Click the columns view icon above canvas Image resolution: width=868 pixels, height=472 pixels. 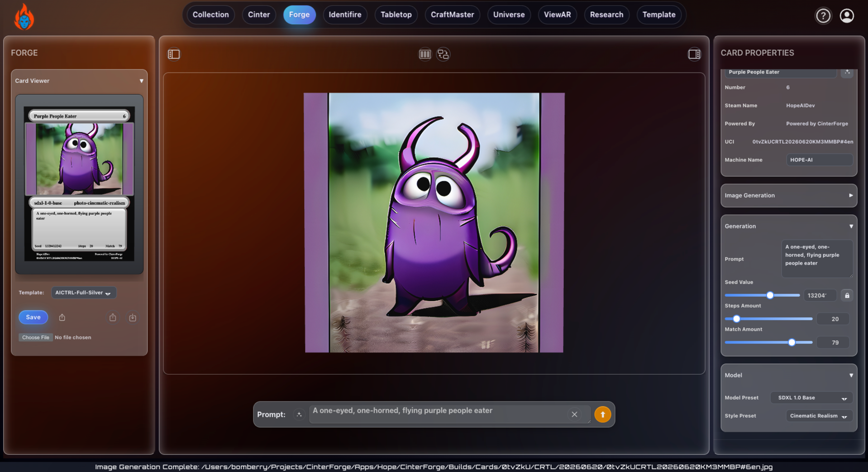pyautogui.click(x=424, y=54)
